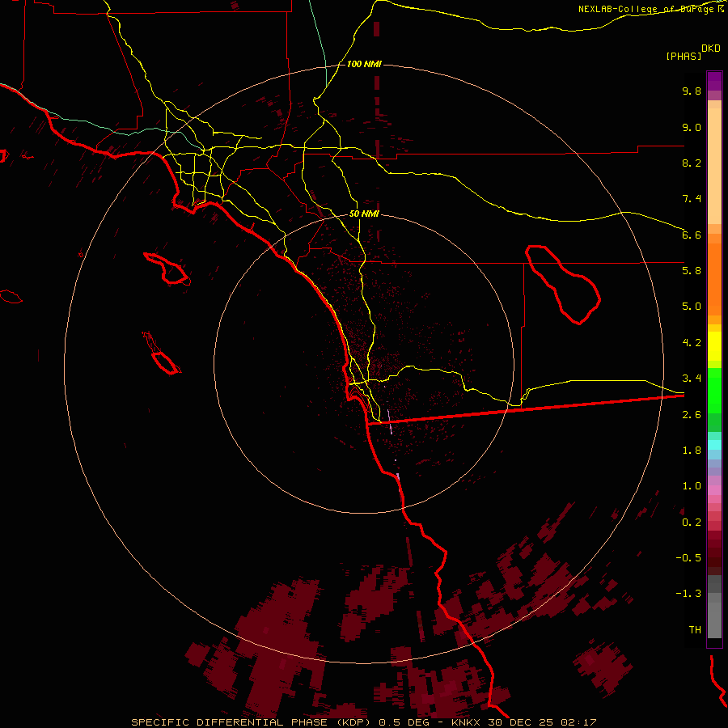The width and height of the screenshot is (728, 728).
Task: Click the DKD [PHAS] legend title
Action: pos(692,52)
